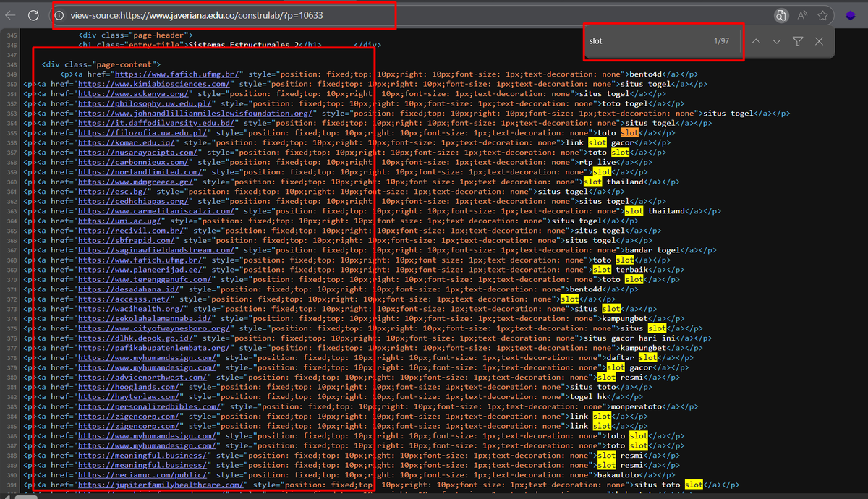The image size is (868, 499).
Task: Select the 'situs gacor hari ini' anchor text
Action: 631,338
